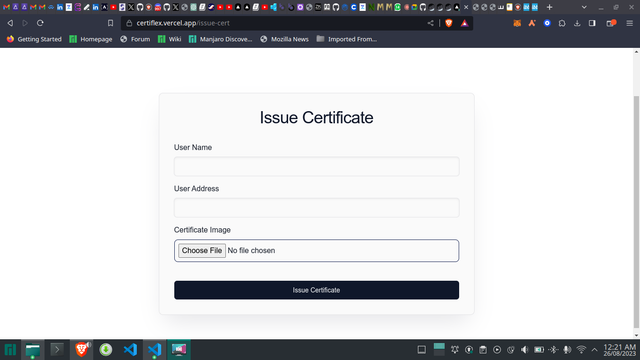Screen dimensions: 640x360
Task: Open the Getting Started bookmark
Action: point(34,39)
